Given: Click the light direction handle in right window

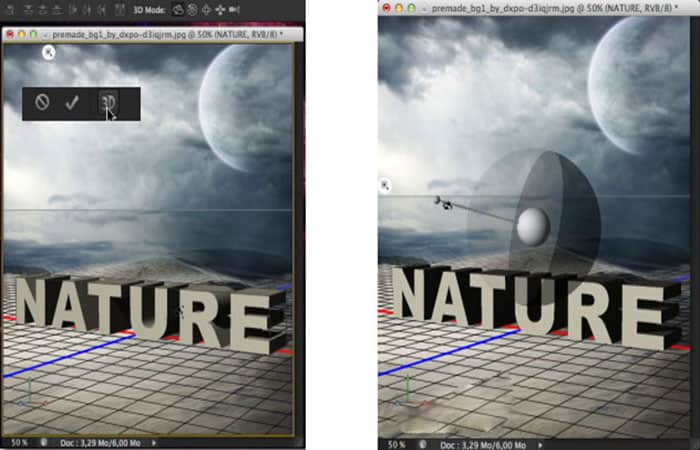Looking at the screenshot, I should tap(444, 203).
